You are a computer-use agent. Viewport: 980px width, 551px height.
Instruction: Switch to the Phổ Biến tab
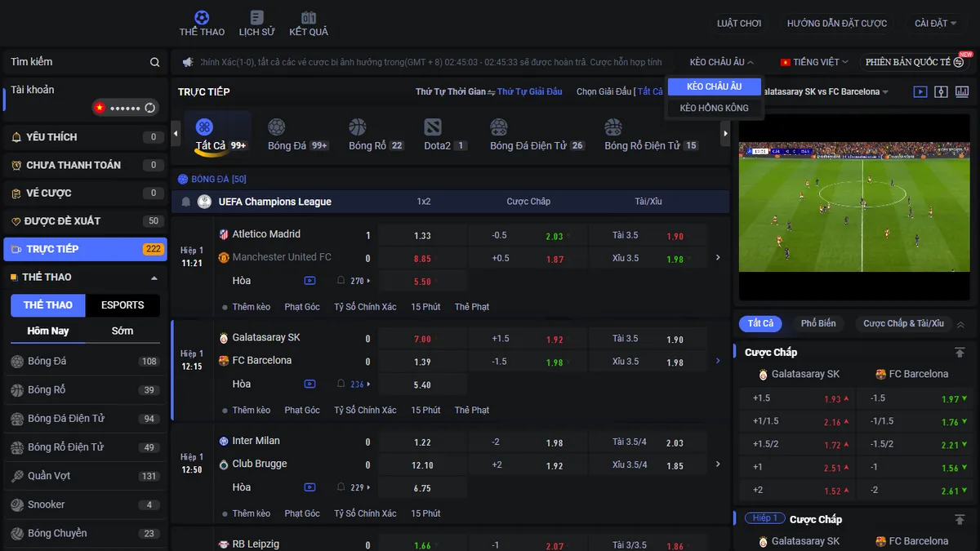(x=818, y=323)
